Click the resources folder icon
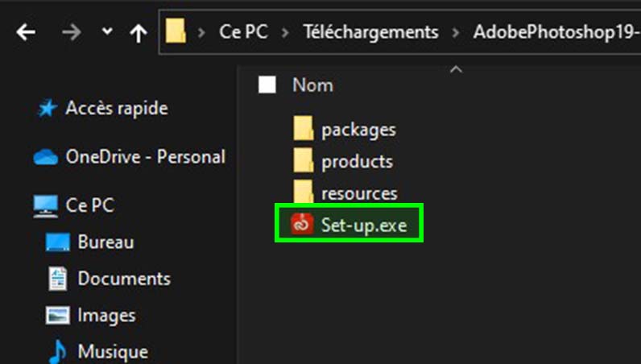This screenshot has height=364, width=641. [303, 193]
